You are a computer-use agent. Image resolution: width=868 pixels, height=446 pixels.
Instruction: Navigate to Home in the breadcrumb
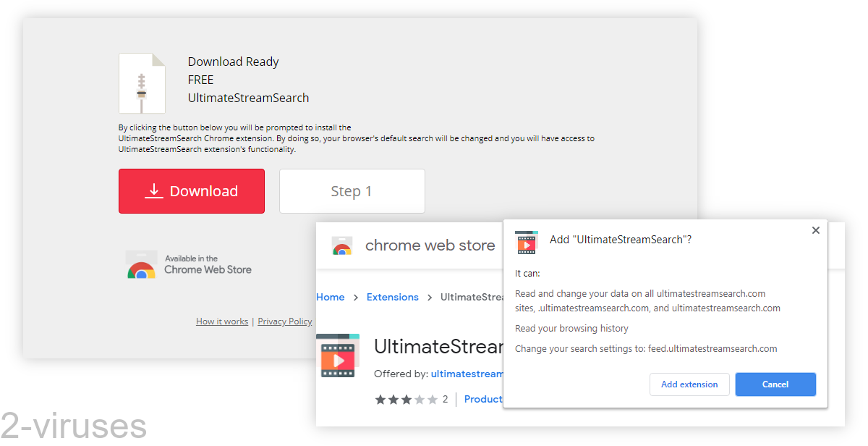tap(331, 297)
